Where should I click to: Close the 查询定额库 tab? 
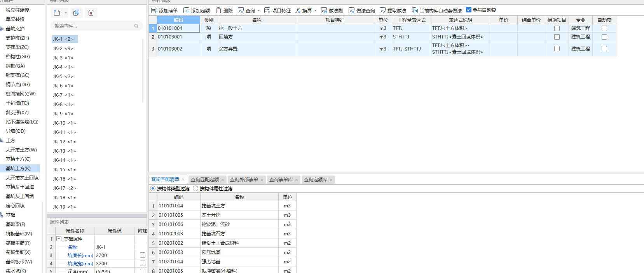331,180
